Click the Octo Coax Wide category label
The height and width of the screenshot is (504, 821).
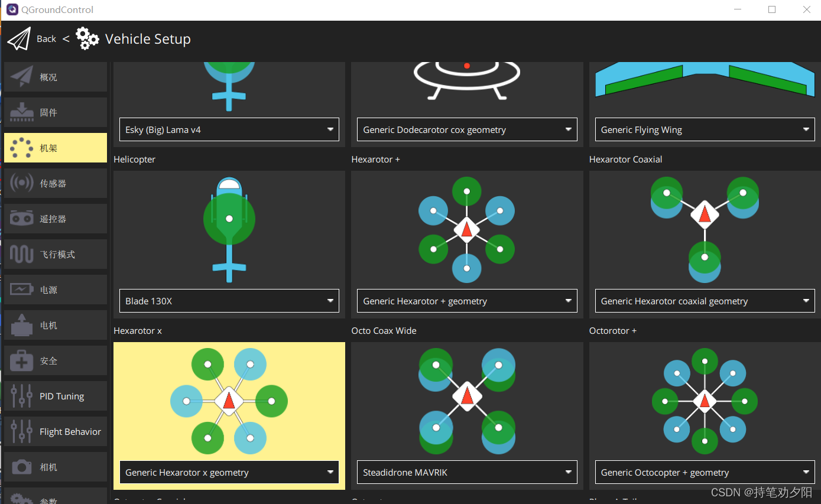click(x=384, y=331)
